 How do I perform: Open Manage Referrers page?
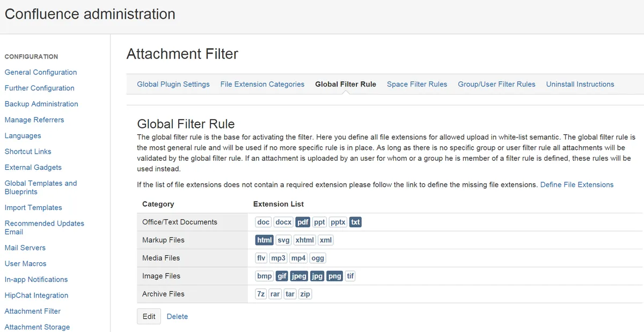coord(34,120)
